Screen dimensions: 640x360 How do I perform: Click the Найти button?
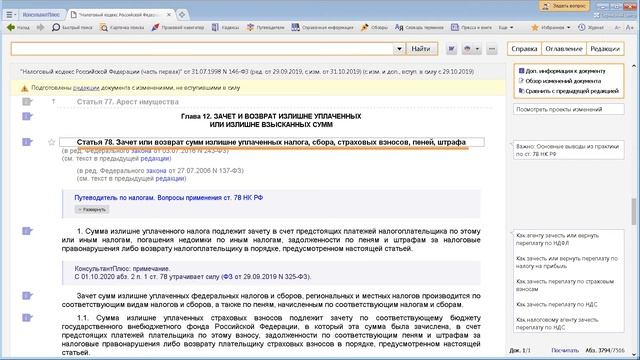tap(421, 49)
